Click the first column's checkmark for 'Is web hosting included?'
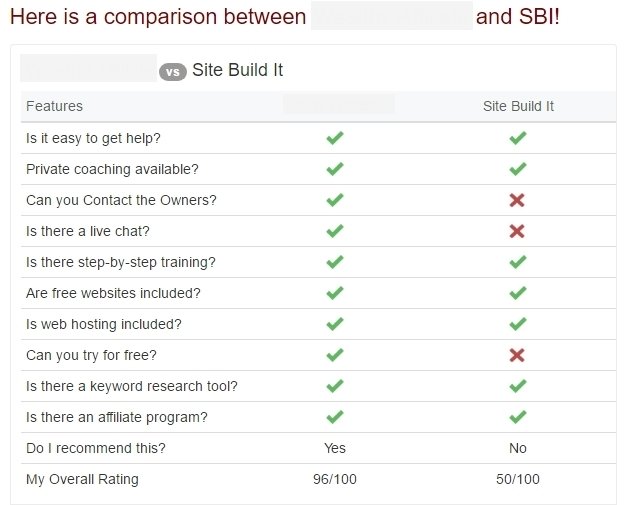 pyautogui.click(x=335, y=324)
